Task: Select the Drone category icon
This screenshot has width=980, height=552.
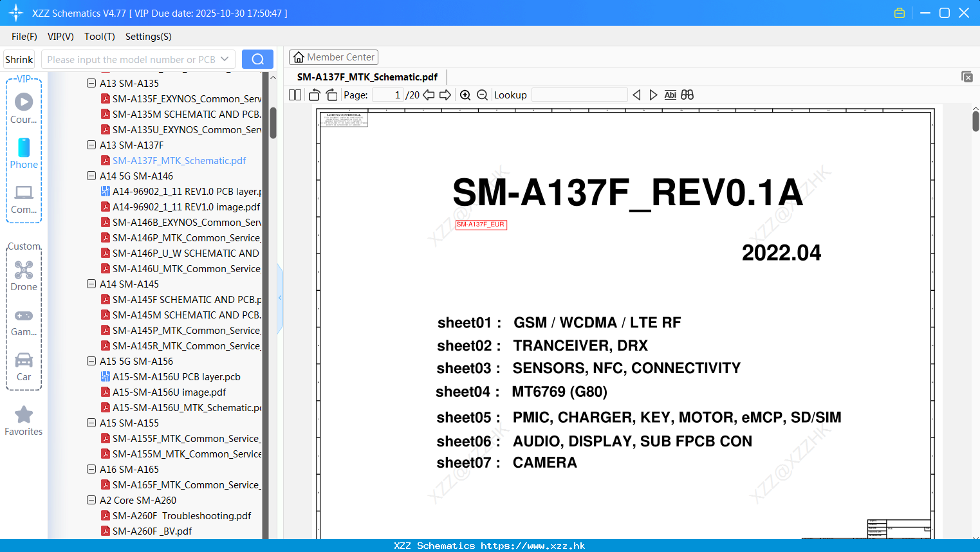Action: [24, 275]
